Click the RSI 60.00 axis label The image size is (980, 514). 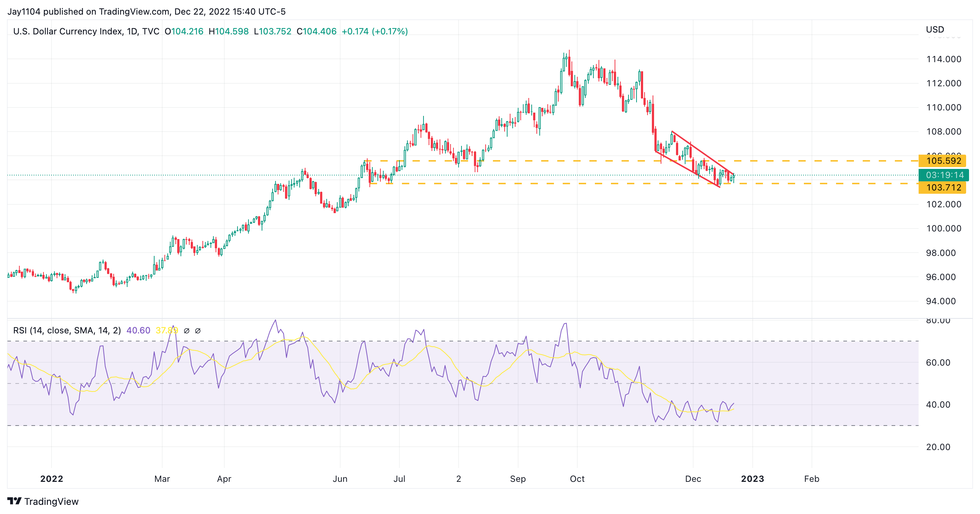(x=938, y=362)
